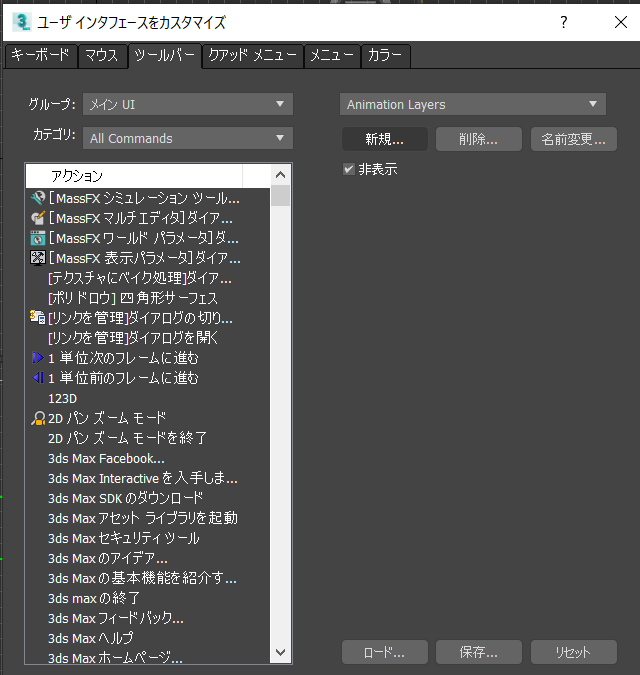Viewport: 640px width, 675px height.
Task: Click the MassFX マルチエディタ dialog icon
Action: (38, 218)
